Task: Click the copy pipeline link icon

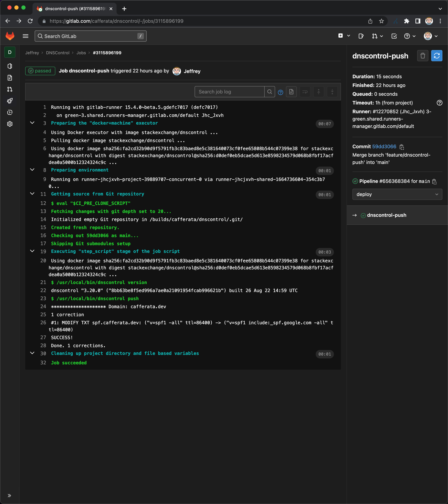Action: 435,181
